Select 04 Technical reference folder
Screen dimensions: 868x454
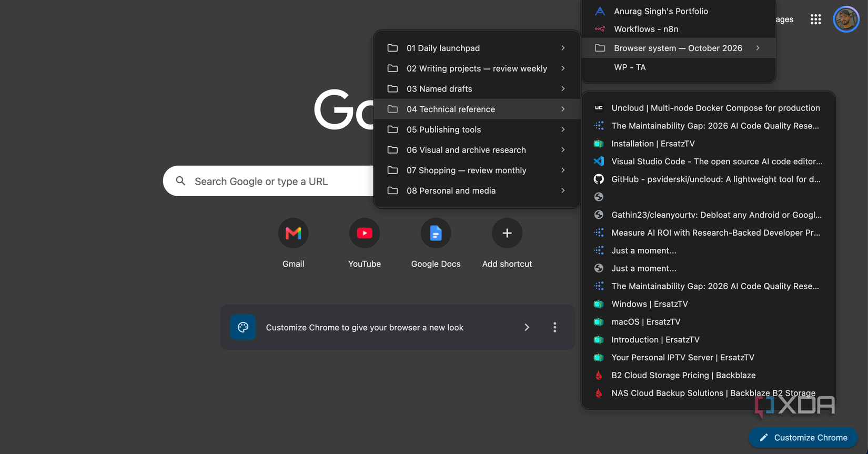click(x=477, y=109)
